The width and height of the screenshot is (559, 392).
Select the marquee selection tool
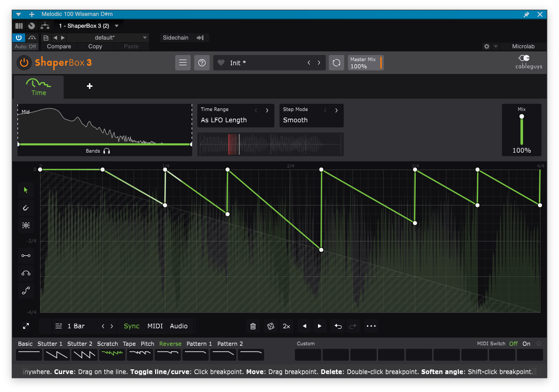coord(26,225)
